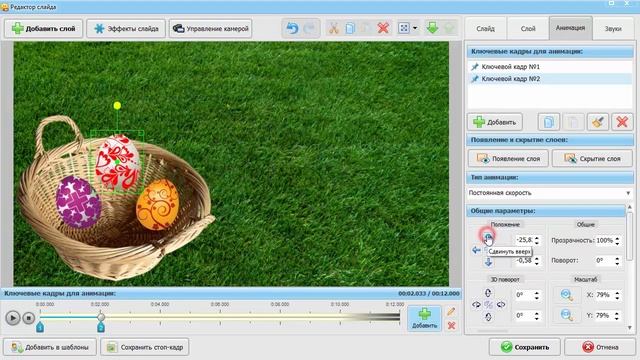Click Скрытие слоя button
The image size is (640, 360).
click(x=592, y=158)
